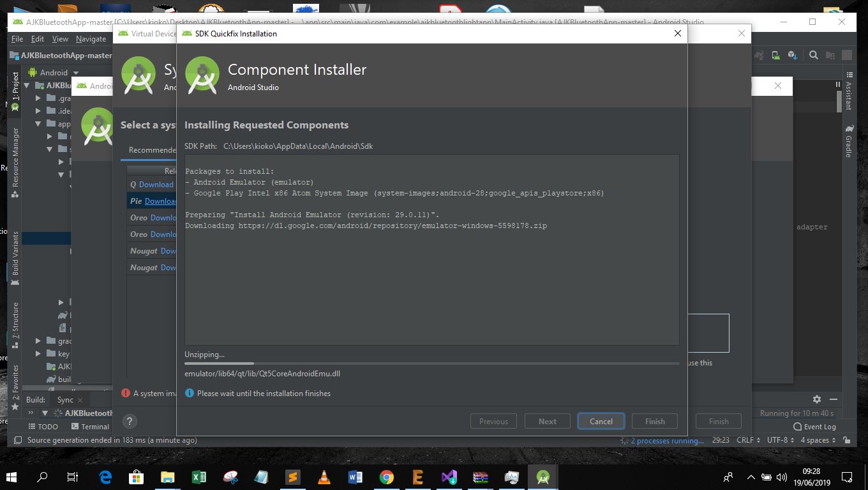
Task: Click the 29:23 cursor position in status bar
Action: click(721, 440)
